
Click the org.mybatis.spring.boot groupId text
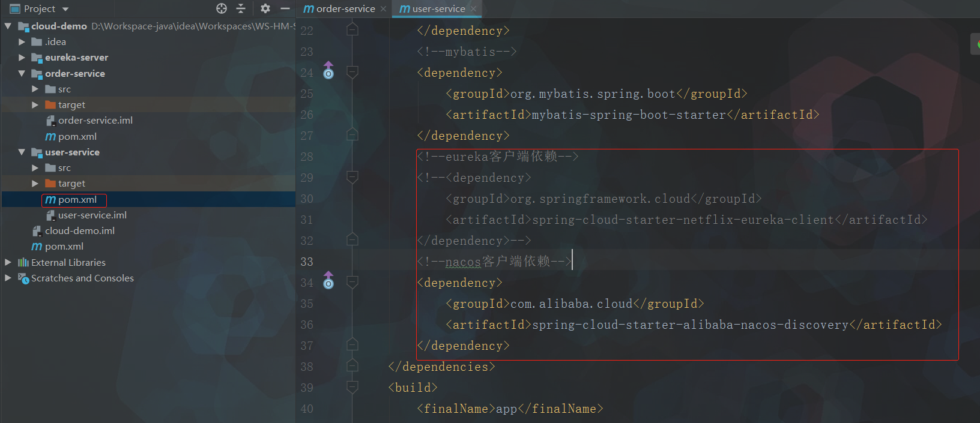coord(593,94)
